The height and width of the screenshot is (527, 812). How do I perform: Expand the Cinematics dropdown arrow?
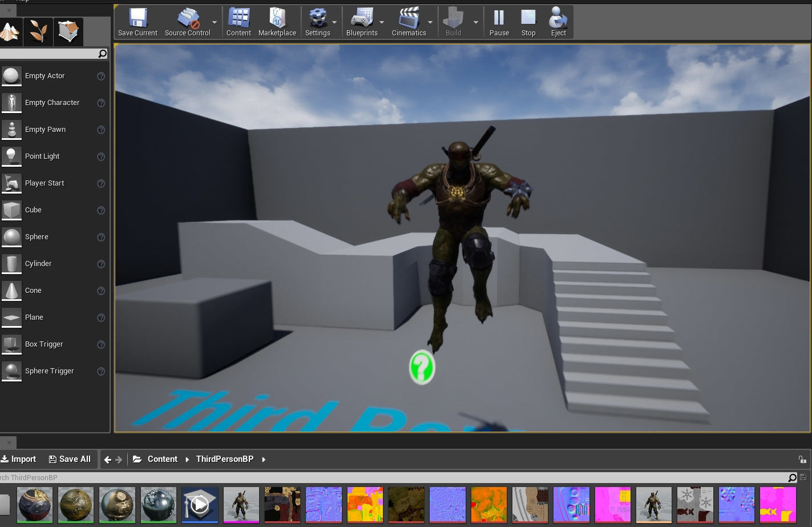pos(430,23)
